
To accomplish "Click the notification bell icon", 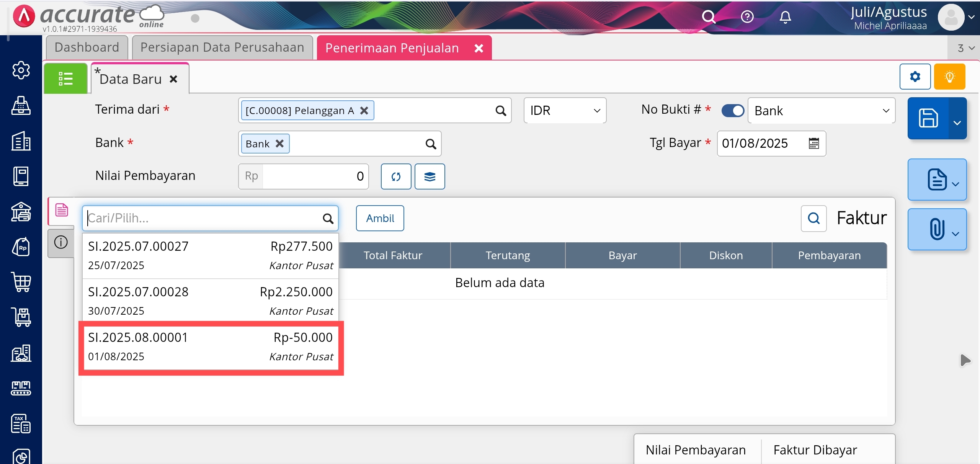I will pyautogui.click(x=785, y=17).
